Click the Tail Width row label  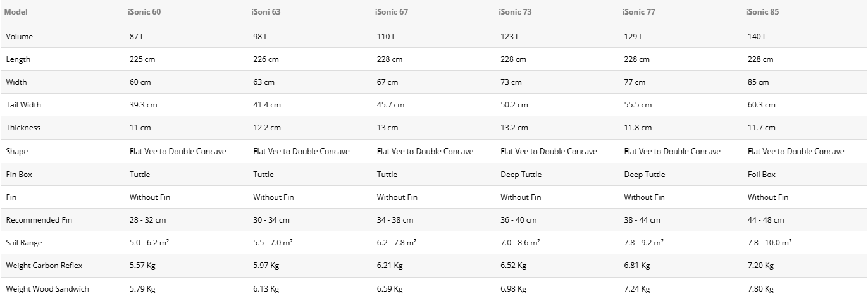point(23,105)
